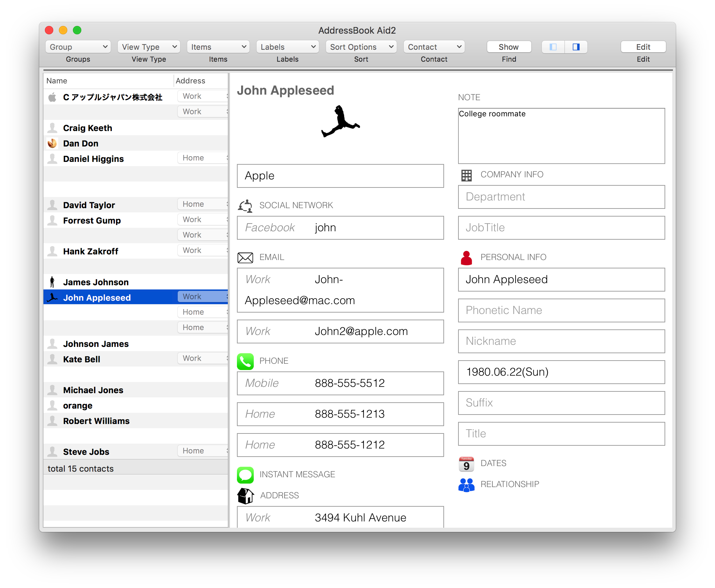Viewport: 715px width, 588px height.
Task: Click the Social Network section icon
Action: coord(245,206)
